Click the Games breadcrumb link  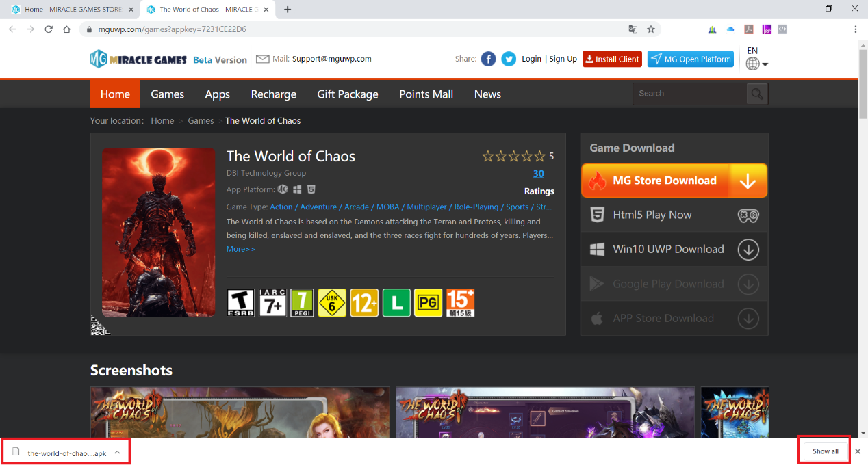click(201, 121)
